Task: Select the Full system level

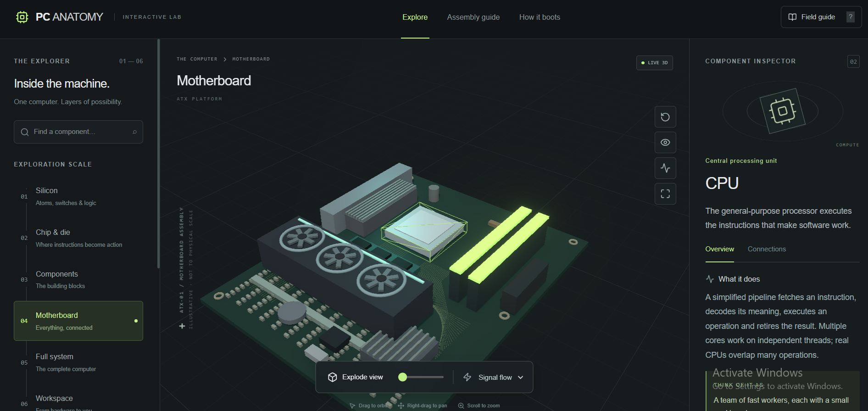Action: pos(78,362)
